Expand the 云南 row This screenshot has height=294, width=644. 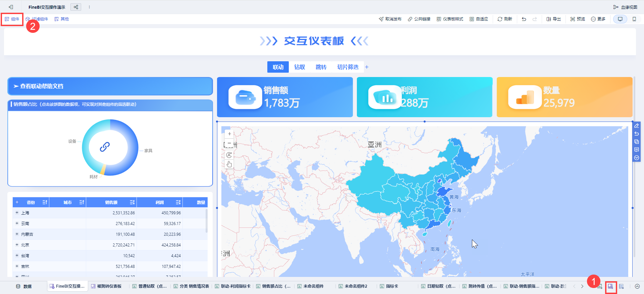pos(17,223)
